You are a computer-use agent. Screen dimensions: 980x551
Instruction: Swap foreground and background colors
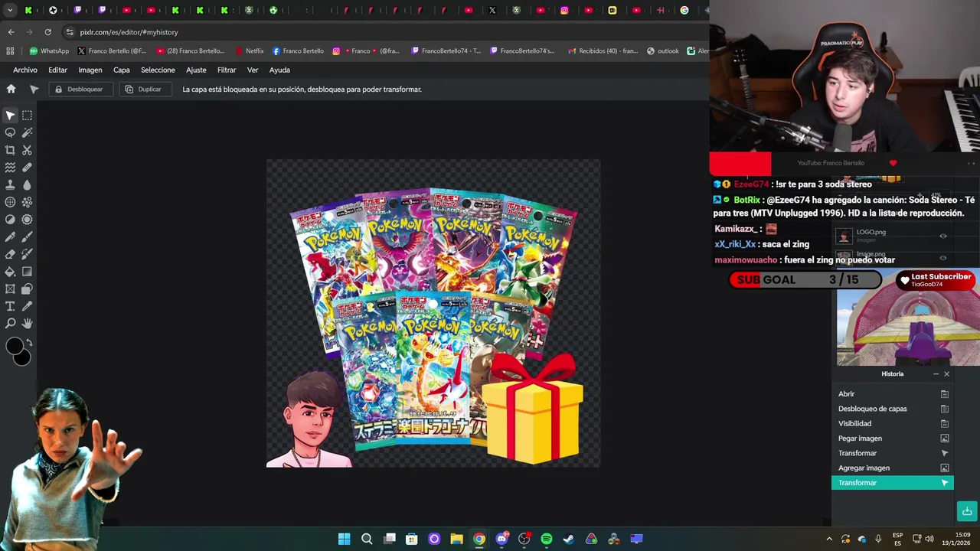click(29, 342)
